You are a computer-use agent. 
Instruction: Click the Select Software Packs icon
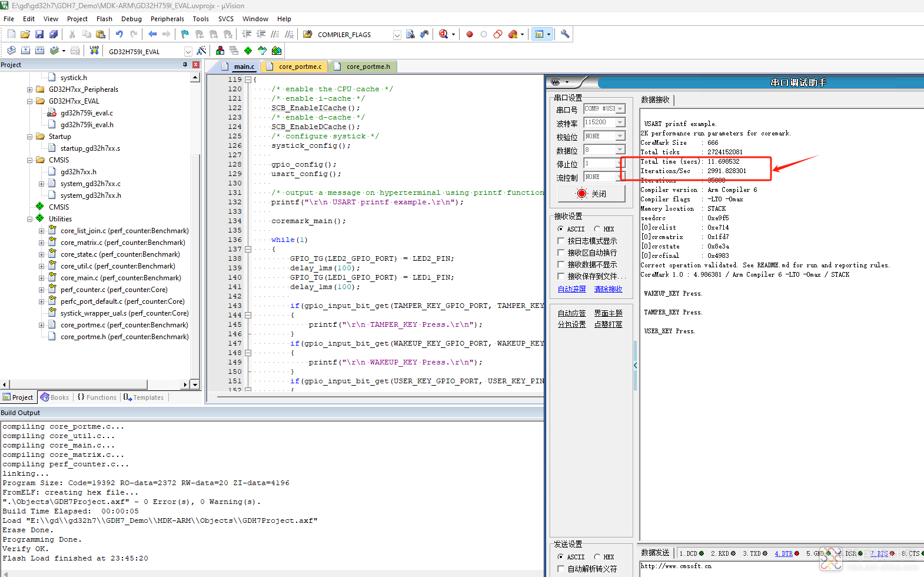[x=262, y=51]
